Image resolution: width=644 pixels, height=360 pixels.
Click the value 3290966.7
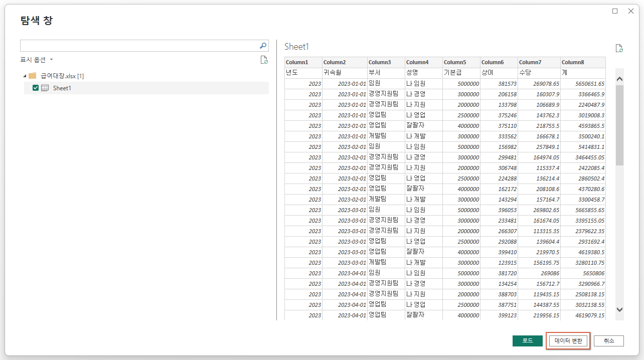point(591,284)
